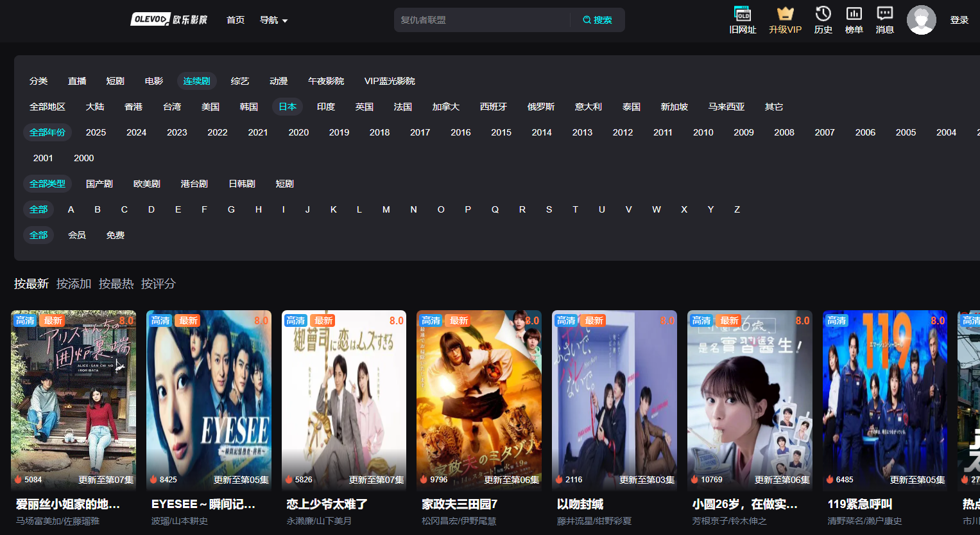This screenshot has width=980, height=535.
Task: Open the old website (旧网址) icon
Action: [x=743, y=13]
